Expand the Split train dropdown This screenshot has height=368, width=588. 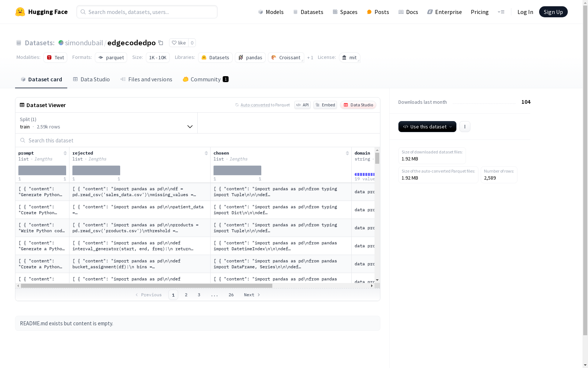[x=107, y=123]
